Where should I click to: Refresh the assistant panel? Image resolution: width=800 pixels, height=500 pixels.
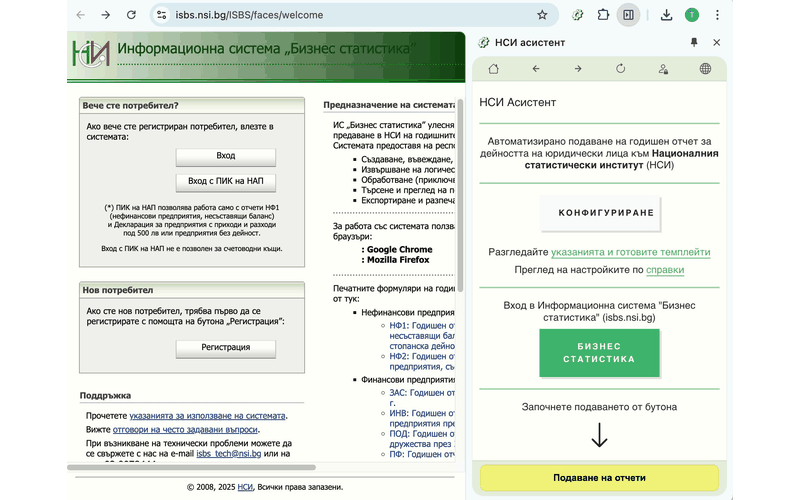point(620,68)
